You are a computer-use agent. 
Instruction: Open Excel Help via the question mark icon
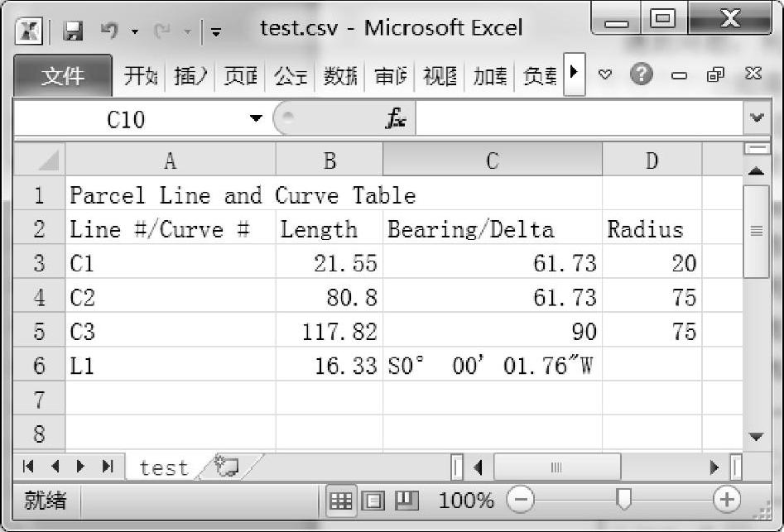(x=641, y=74)
